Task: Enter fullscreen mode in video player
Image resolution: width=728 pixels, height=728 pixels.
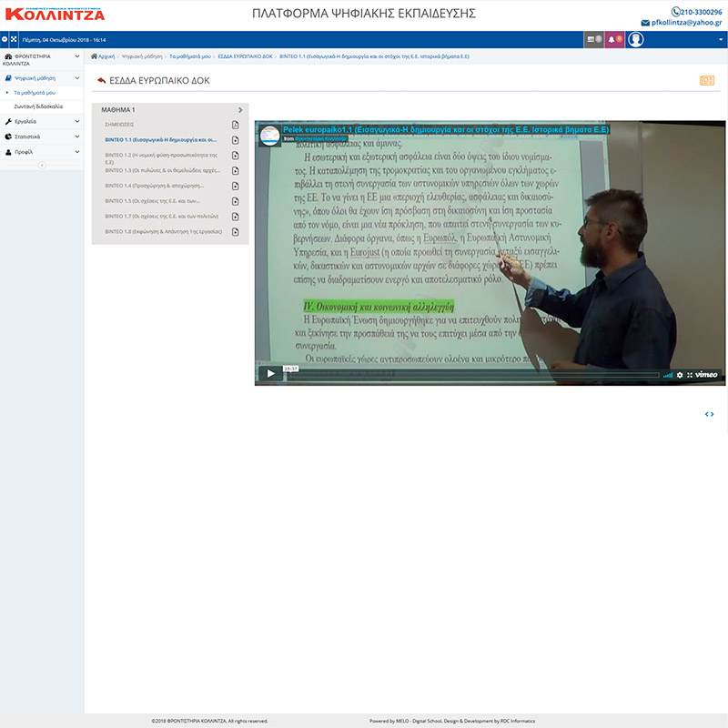Action: tap(690, 375)
